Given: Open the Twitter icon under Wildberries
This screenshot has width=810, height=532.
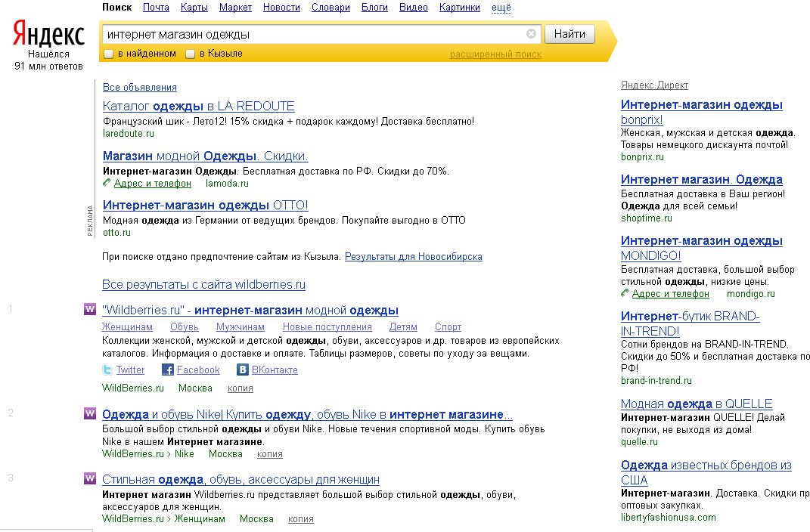Looking at the screenshot, I should pos(107,370).
